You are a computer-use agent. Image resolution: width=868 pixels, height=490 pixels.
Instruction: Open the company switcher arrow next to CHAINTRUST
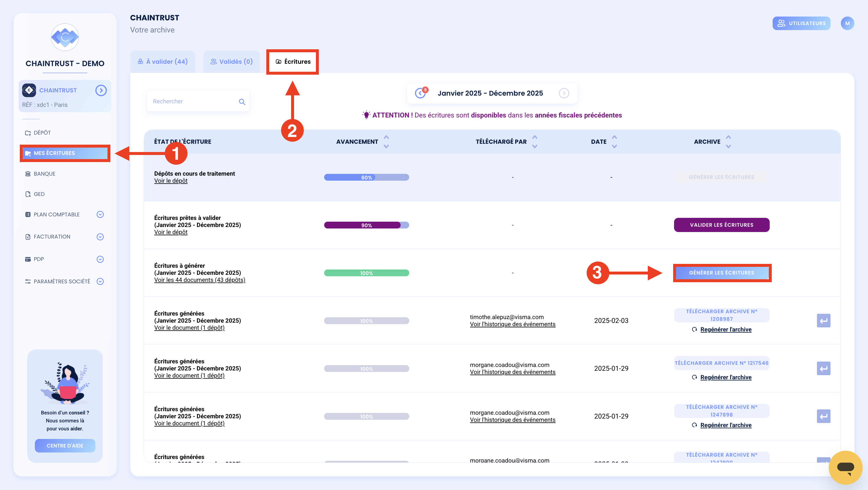click(101, 90)
